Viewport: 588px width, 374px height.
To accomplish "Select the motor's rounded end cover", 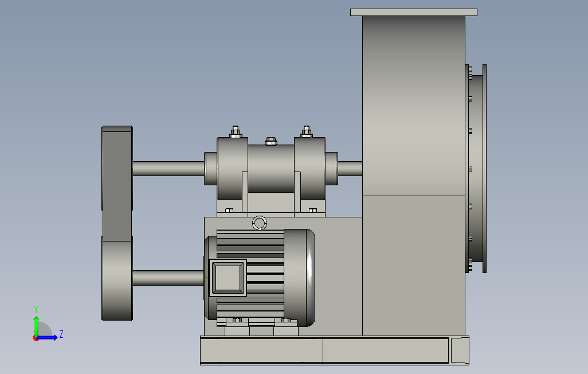I will click(300, 278).
